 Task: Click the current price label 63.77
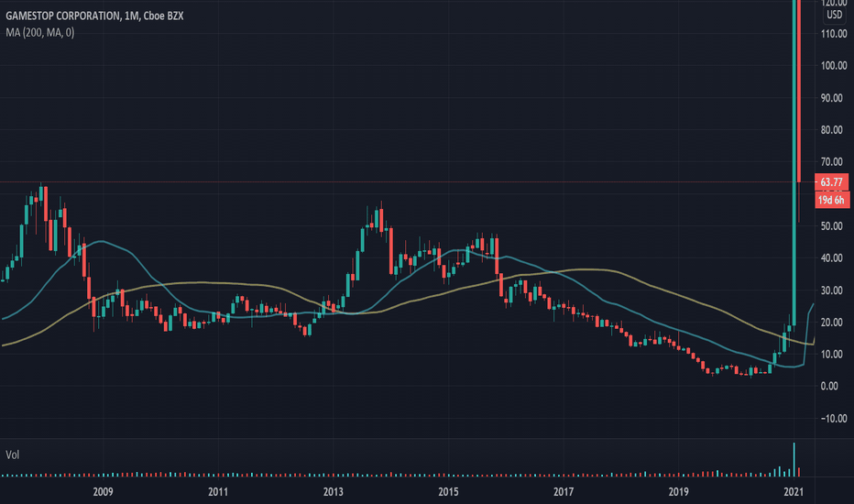tap(831, 182)
